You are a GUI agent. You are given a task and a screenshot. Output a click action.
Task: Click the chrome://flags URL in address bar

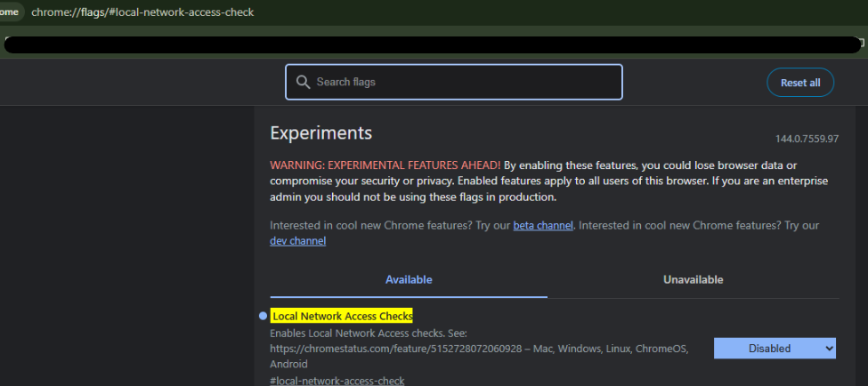pos(142,12)
